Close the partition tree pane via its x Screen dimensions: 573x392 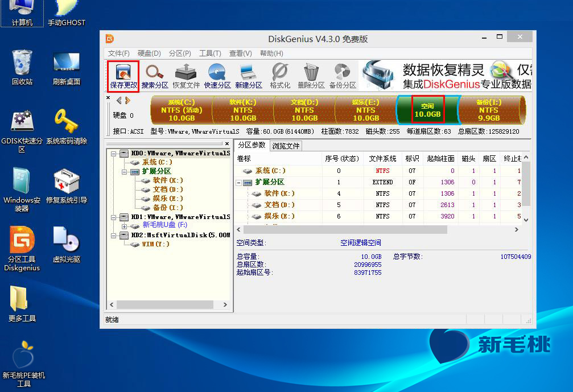227,143
